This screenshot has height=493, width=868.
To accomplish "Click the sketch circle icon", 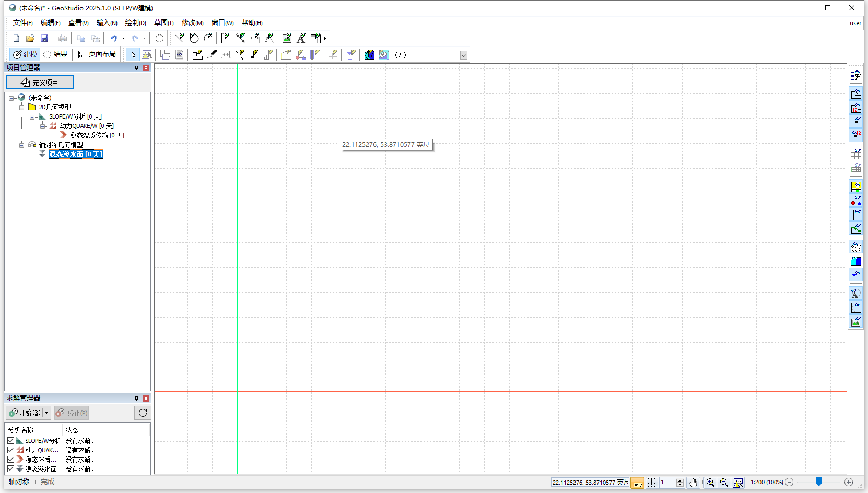I will click(x=194, y=38).
